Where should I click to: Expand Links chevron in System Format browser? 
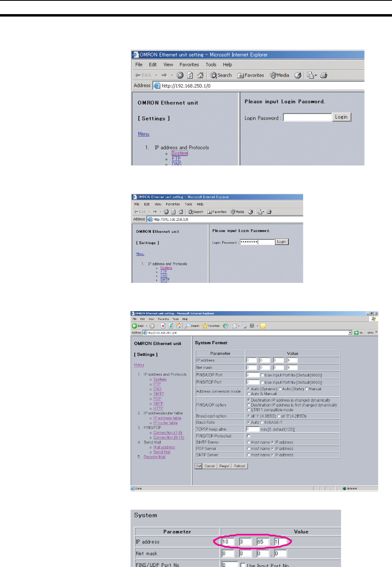click(376, 333)
